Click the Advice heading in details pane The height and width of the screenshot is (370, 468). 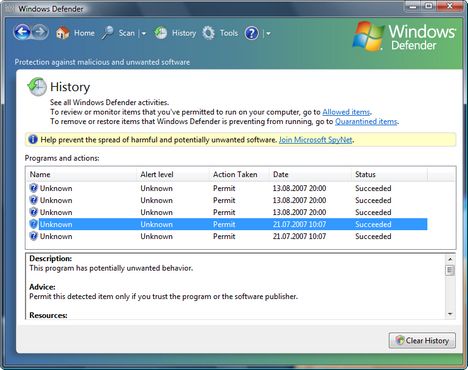(42, 287)
